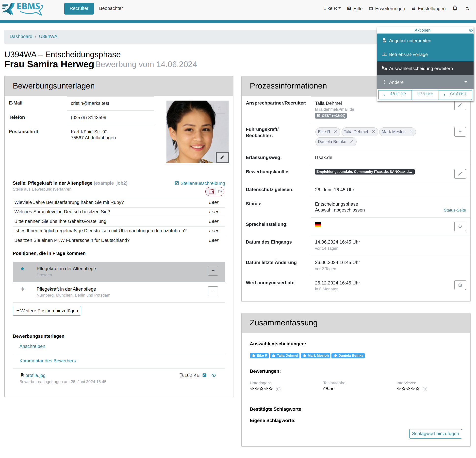Hide the Aktionen panel via eye-slash icon
This screenshot has width=476, height=458.
pos(471,30)
